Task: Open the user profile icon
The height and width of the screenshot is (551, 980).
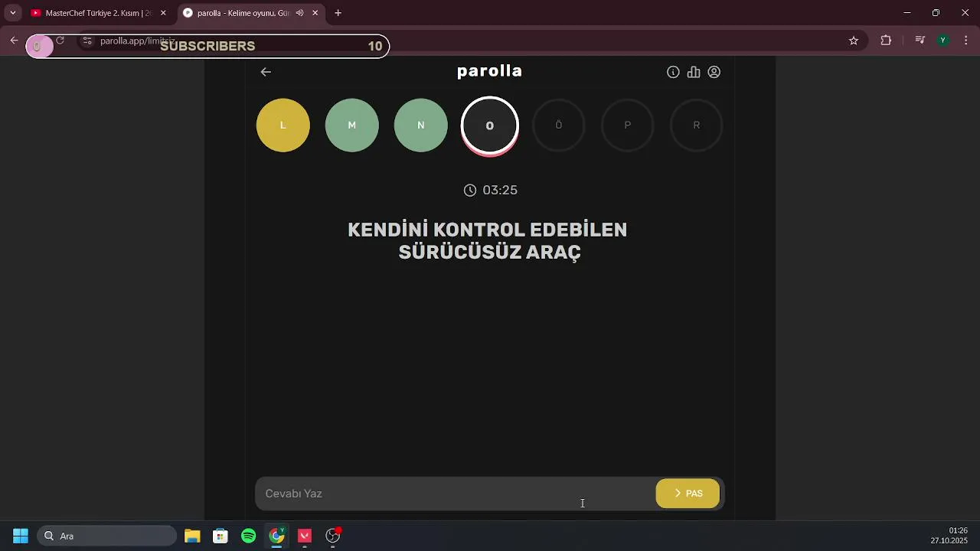Action: click(x=714, y=72)
